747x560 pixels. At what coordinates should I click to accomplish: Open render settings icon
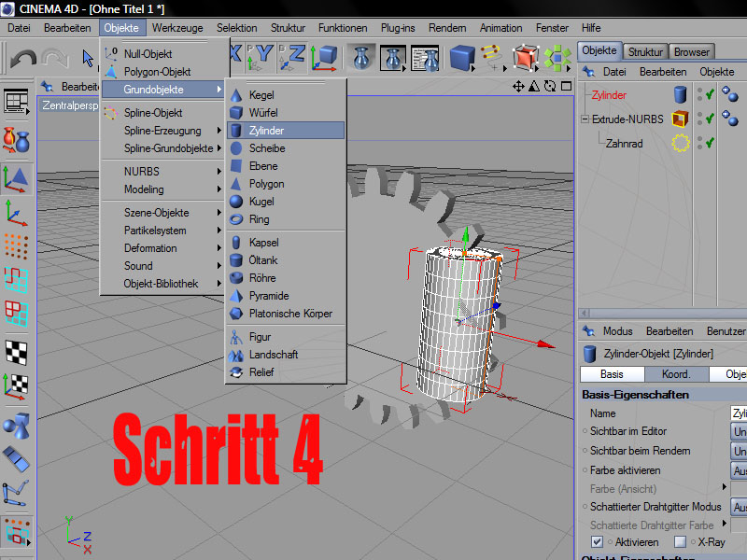(424, 58)
